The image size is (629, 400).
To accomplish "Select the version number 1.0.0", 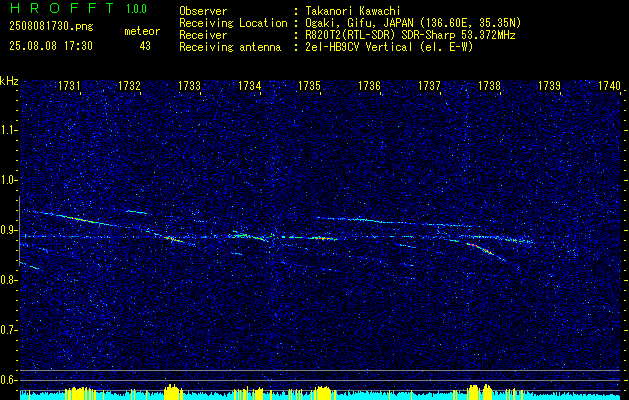I will click(x=136, y=8).
